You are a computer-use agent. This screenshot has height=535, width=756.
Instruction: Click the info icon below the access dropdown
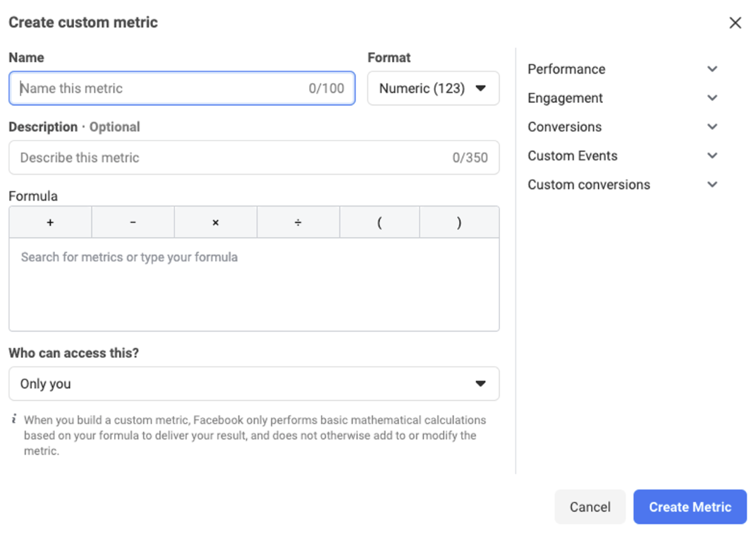tap(16, 419)
